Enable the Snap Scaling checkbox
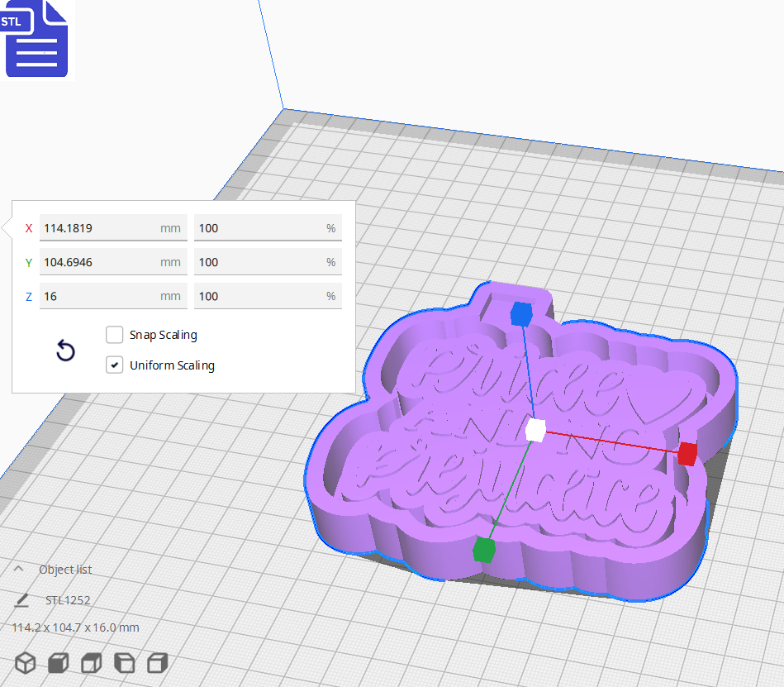 pyautogui.click(x=114, y=335)
